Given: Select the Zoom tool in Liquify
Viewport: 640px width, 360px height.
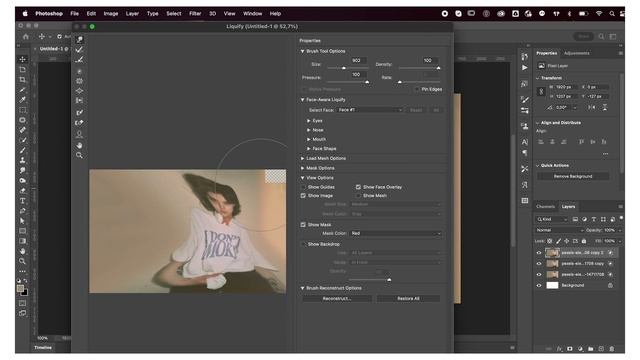Looking at the screenshot, I should (80, 155).
